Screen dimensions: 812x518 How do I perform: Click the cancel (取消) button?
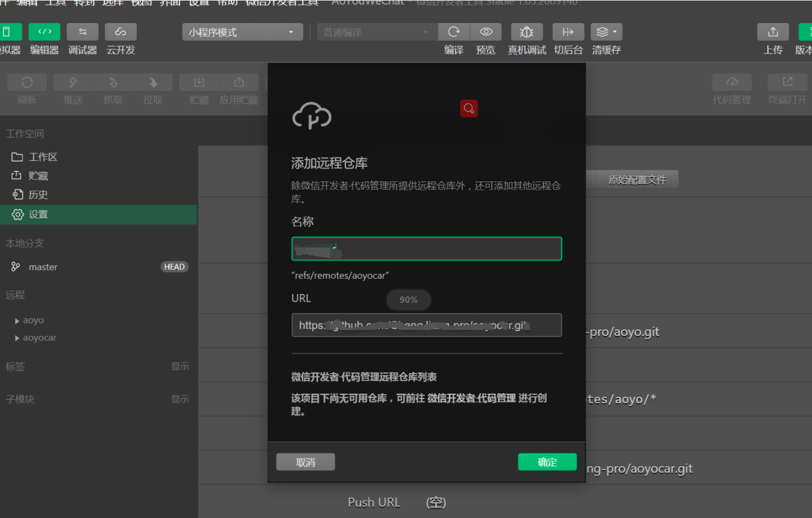coord(305,462)
